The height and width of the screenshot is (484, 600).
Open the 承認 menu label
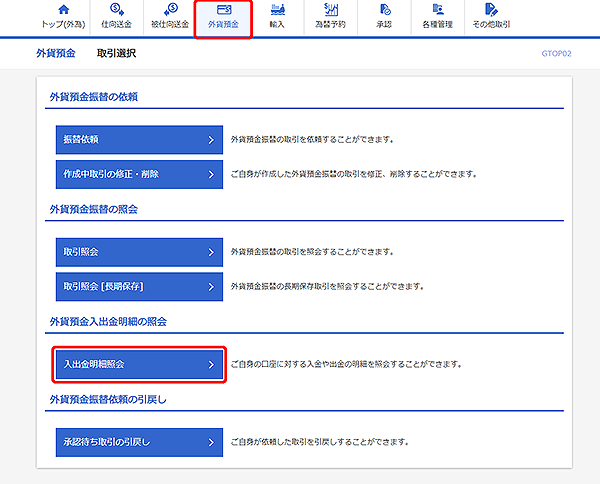tap(384, 24)
